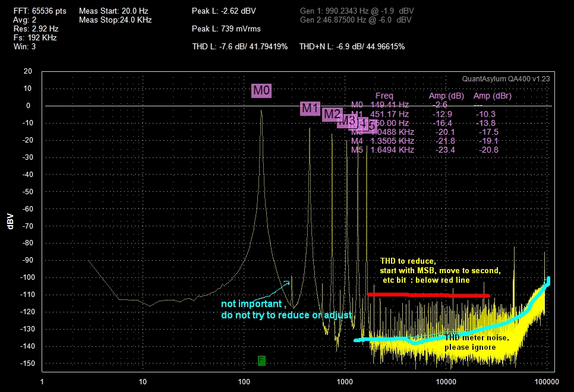Click the 'Gen 1: 990.2343 Hz @ -1.9 dBV' line
Viewport: 574px width, 392px height.
pos(357,11)
